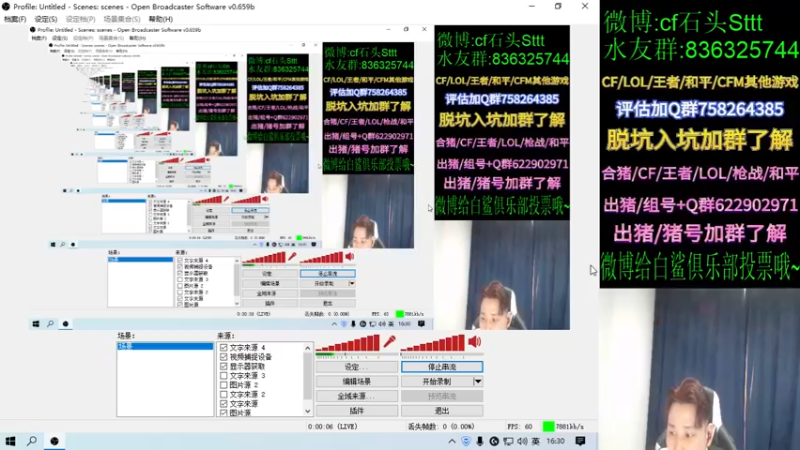Open 全域来源... global sources
This screenshot has width=800, height=450.
(357, 396)
